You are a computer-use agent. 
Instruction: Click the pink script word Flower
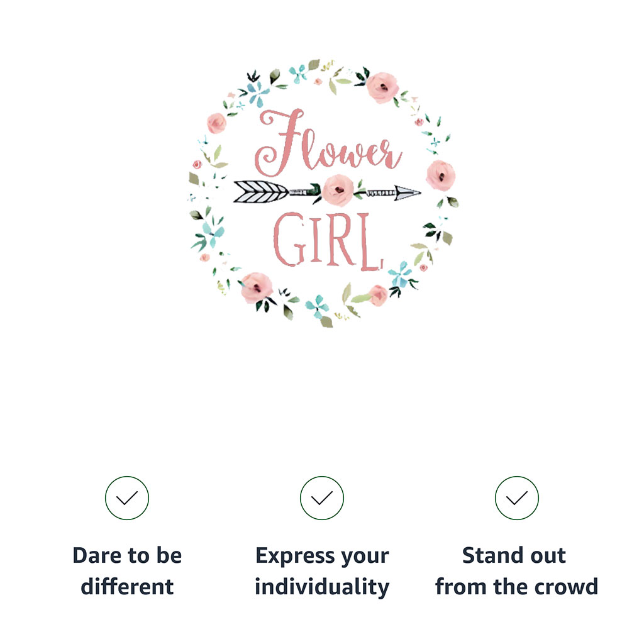pos(328,143)
